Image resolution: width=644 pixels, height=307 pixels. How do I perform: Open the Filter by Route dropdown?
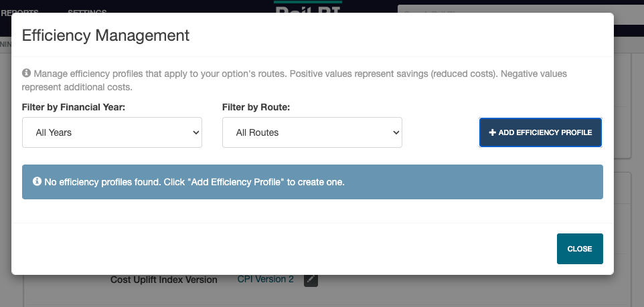coord(312,132)
